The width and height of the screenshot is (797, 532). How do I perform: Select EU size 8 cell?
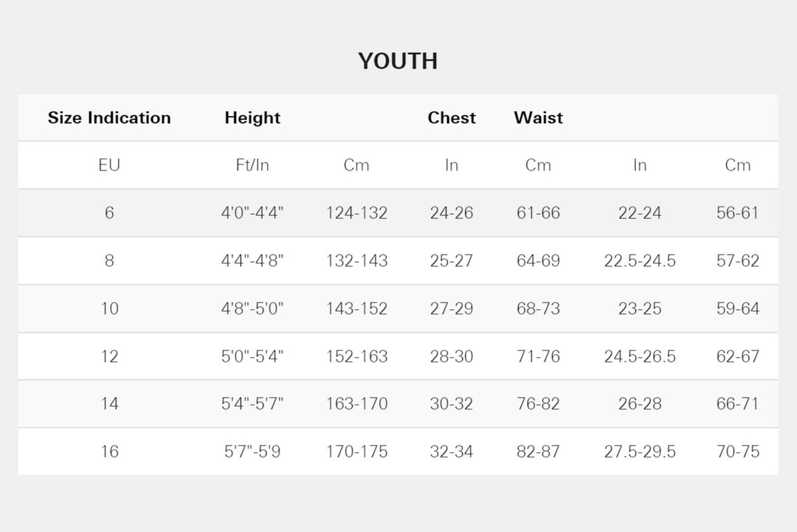[109, 261]
